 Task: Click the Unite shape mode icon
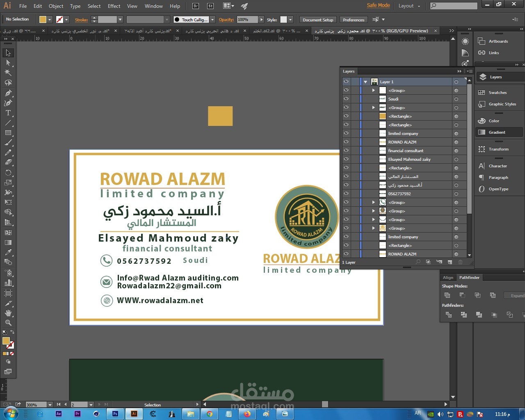click(447, 295)
